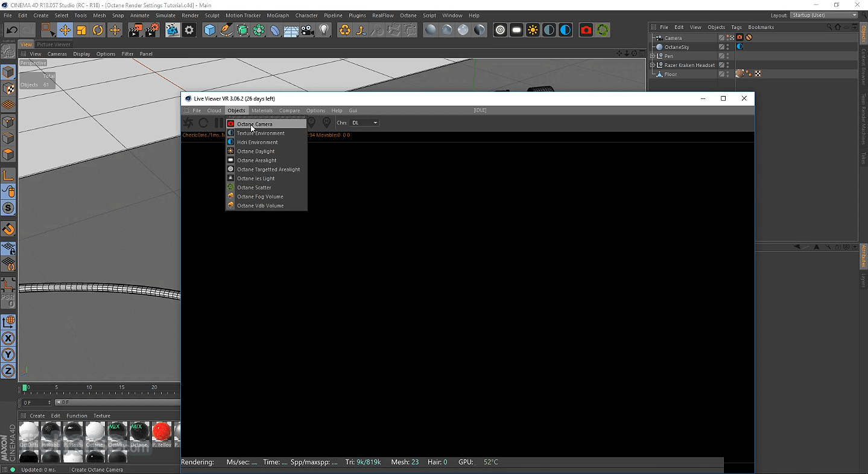Click the Octane Scatter green icon

(x=603, y=30)
